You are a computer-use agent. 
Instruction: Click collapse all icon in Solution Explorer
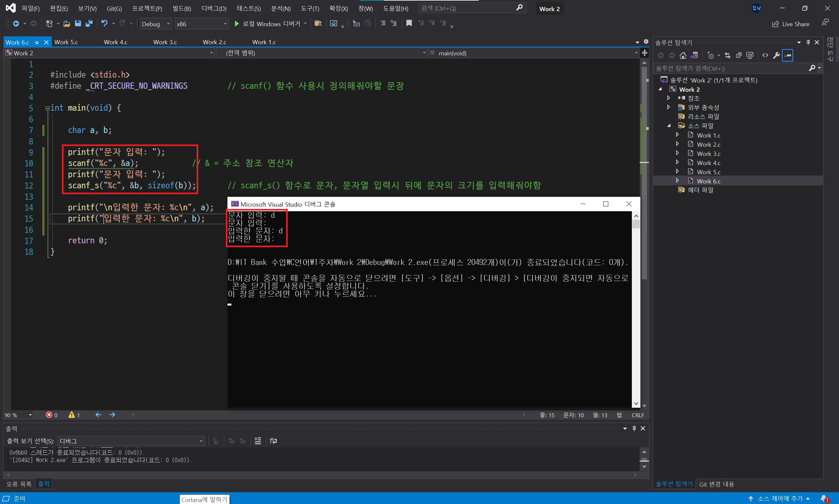pos(738,55)
